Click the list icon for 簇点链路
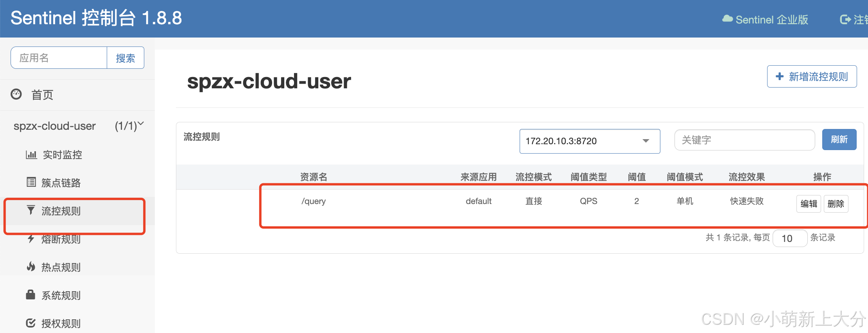The height and width of the screenshot is (333, 868). click(31, 182)
